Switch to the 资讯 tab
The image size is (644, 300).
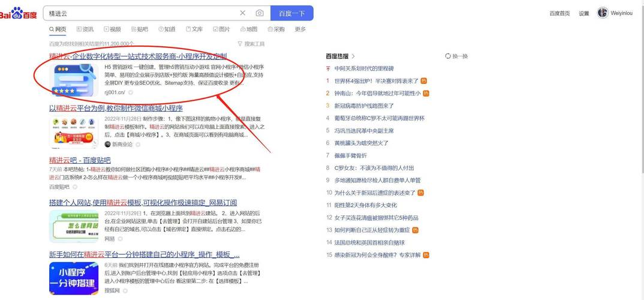coord(85,29)
